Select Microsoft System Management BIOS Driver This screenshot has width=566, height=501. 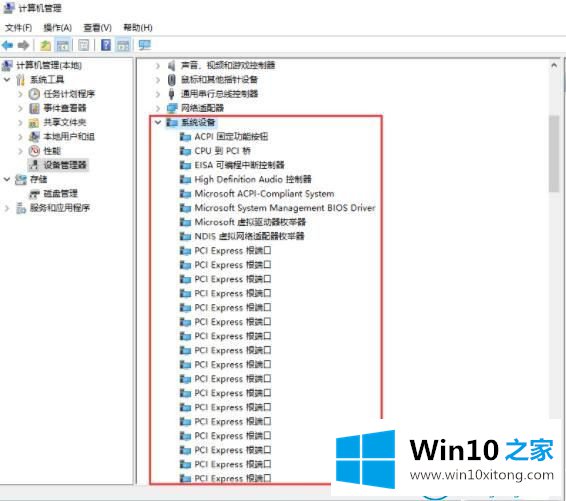click(x=285, y=208)
